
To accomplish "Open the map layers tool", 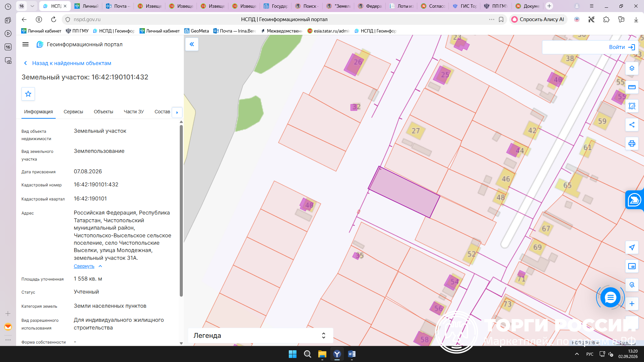I will pos(632,68).
